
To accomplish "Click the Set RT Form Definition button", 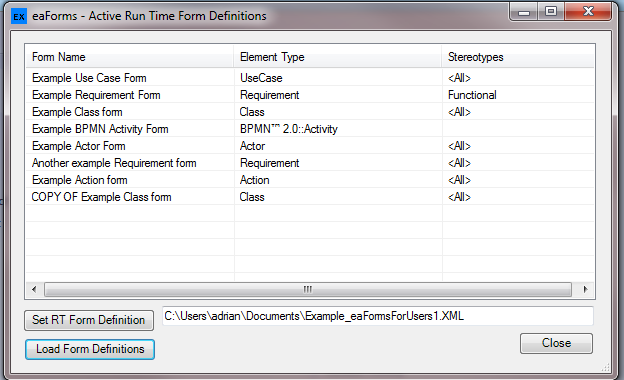I will [x=89, y=320].
